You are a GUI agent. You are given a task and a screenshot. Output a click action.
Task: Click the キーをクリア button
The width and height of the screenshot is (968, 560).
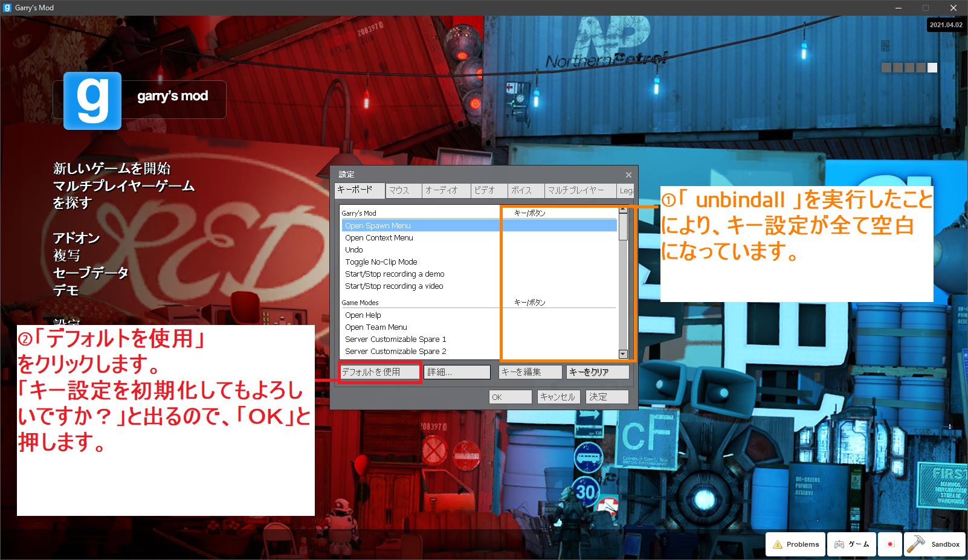coord(597,372)
